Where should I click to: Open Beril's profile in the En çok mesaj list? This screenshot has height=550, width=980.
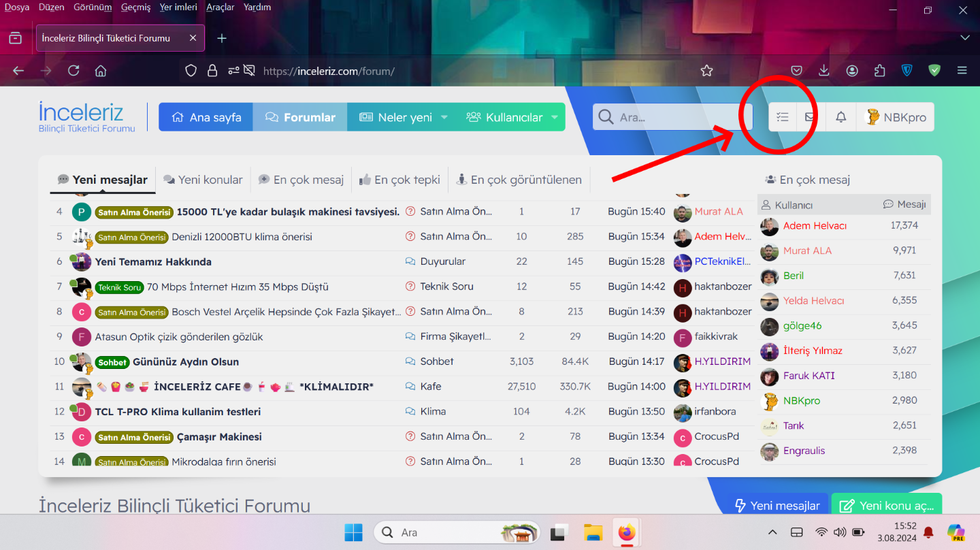(x=794, y=276)
